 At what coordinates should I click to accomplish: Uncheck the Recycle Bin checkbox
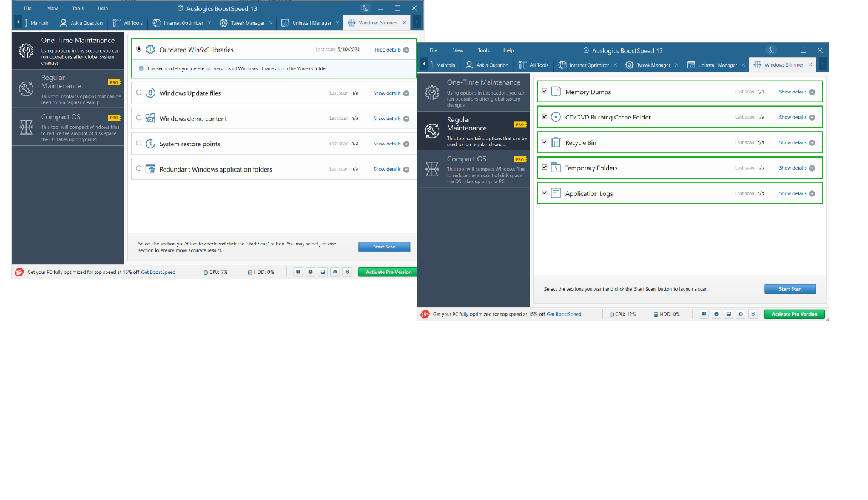[545, 142]
